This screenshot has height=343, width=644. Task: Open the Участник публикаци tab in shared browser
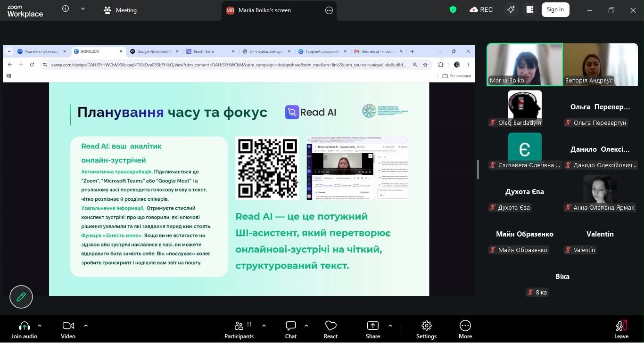tap(41, 51)
